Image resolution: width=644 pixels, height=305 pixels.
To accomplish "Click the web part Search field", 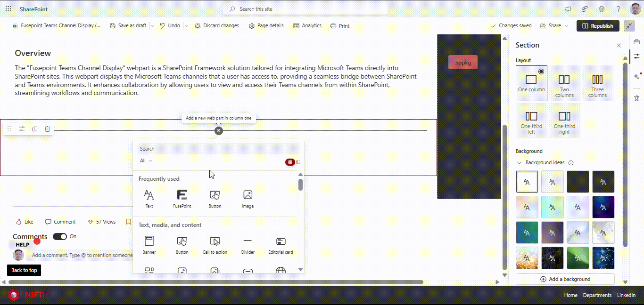I will pyautogui.click(x=218, y=149).
